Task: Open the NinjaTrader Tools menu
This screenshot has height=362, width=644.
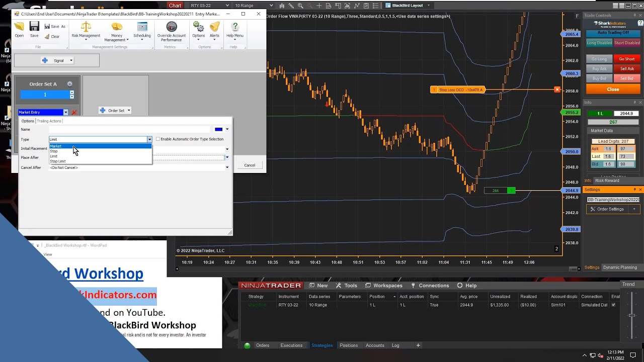Action: tap(347, 286)
